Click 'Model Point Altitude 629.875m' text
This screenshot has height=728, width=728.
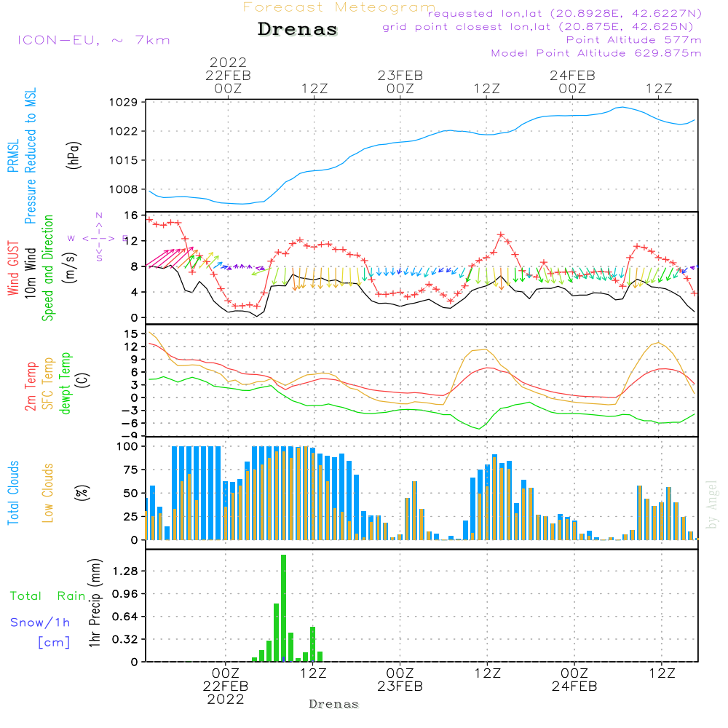pyautogui.click(x=596, y=53)
